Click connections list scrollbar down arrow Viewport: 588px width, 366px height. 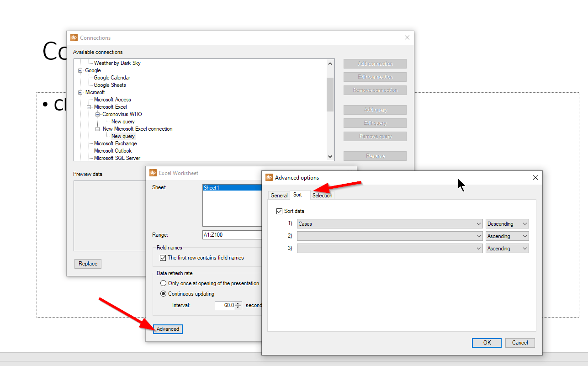pos(330,157)
